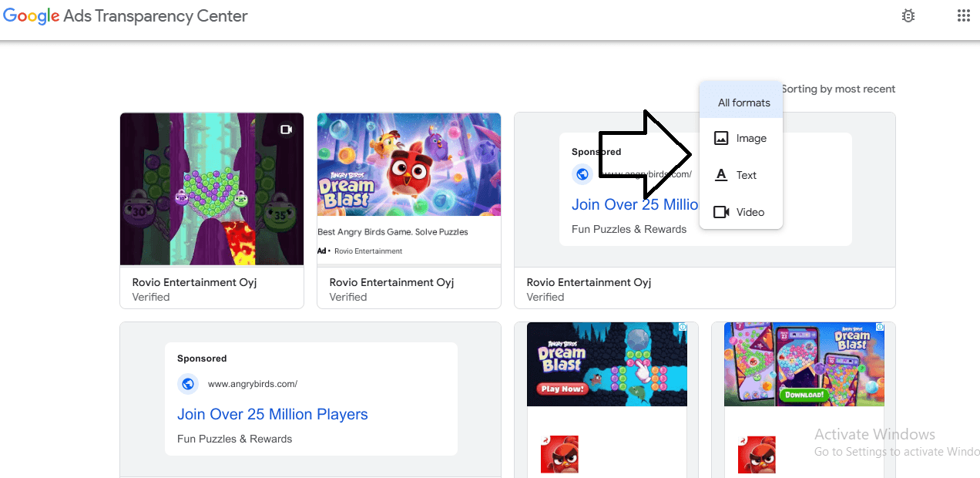The height and width of the screenshot is (478, 980).
Task: Open the Google apps grid icon
Action: 963,15
